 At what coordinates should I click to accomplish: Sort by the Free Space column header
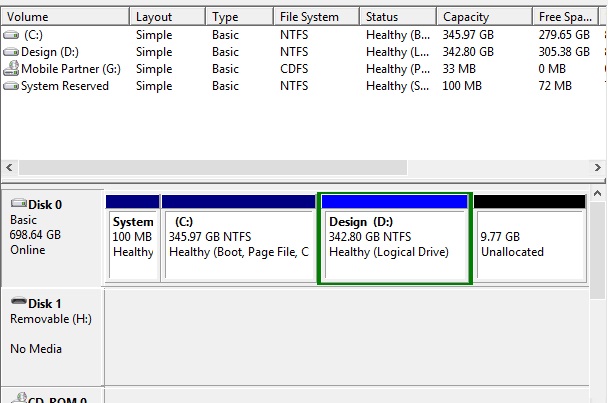coord(565,17)
